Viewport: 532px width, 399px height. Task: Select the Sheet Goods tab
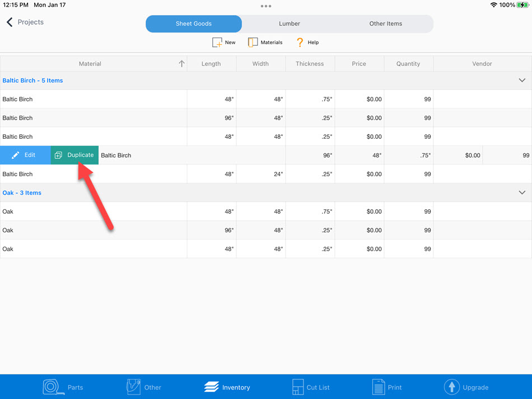click(x=194, y=24)
